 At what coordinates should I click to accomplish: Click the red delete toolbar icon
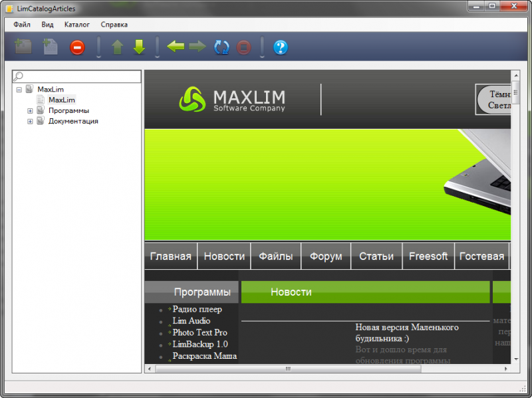click(77, 47)
